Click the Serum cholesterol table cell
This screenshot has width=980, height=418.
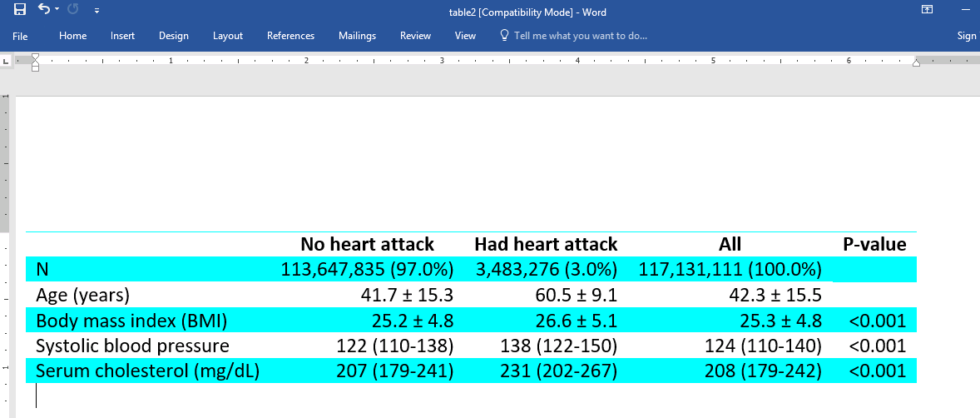tap(148, 371)
